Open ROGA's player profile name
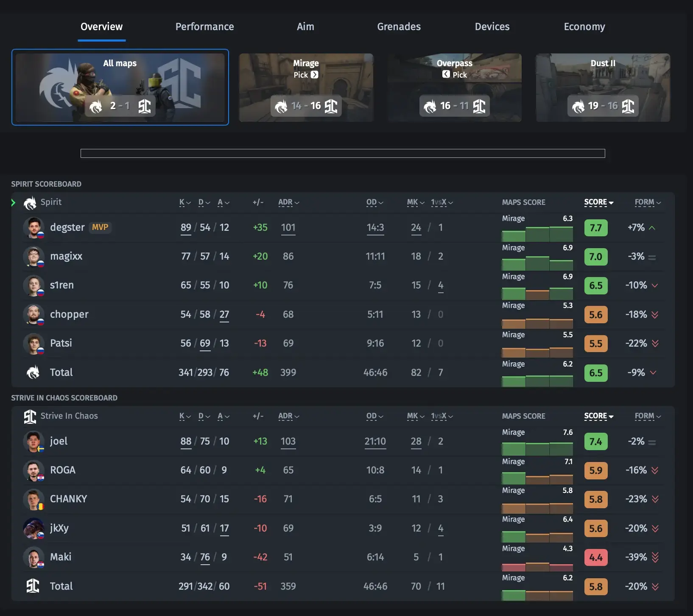This screenshot has width=693, height=616. click(x=63, y=470)
